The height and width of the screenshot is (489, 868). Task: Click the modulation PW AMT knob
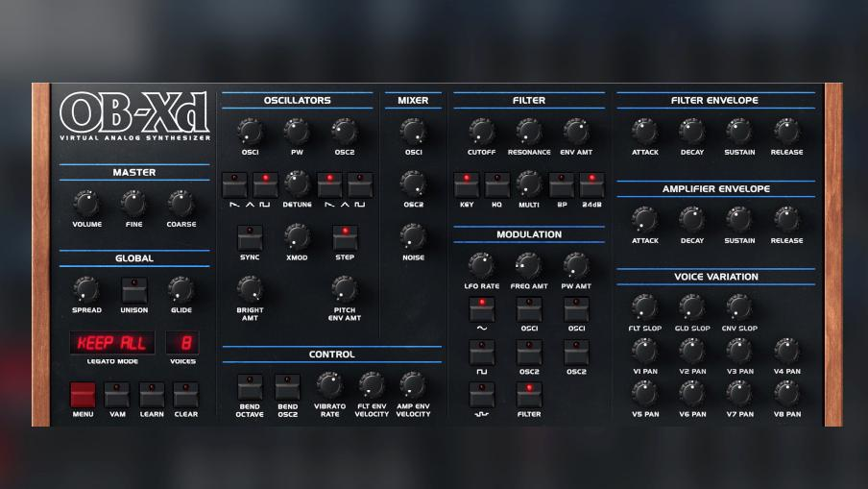tap(576, 266)
